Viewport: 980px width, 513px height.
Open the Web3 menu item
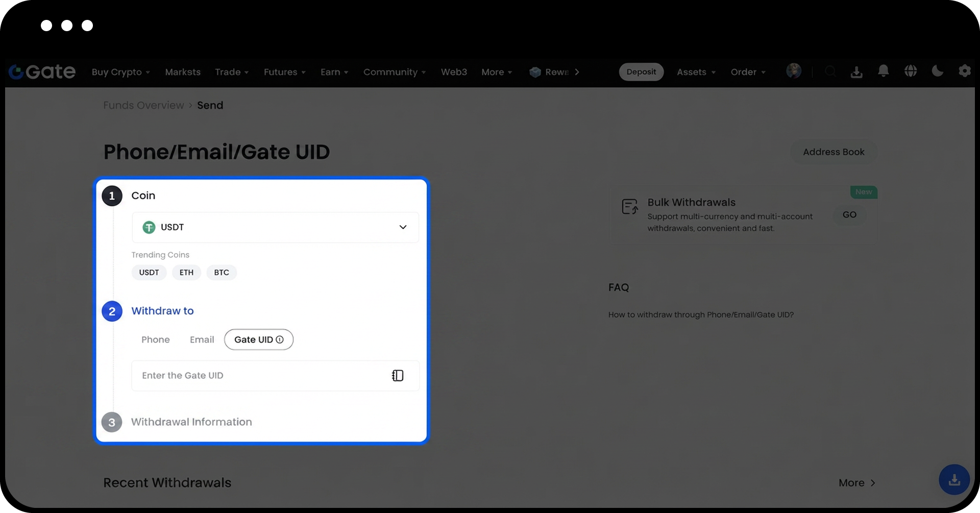point(454,72)
